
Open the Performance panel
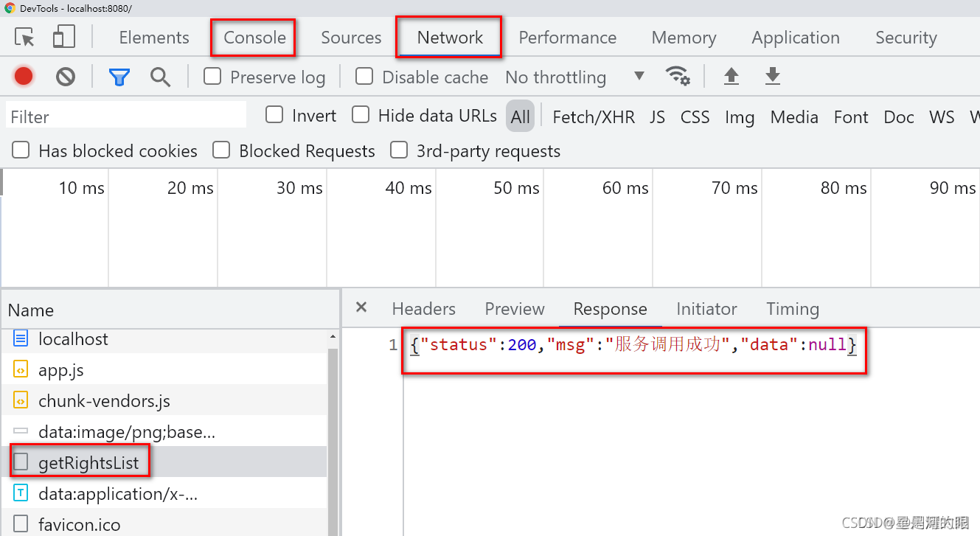[x=567, y=38]
